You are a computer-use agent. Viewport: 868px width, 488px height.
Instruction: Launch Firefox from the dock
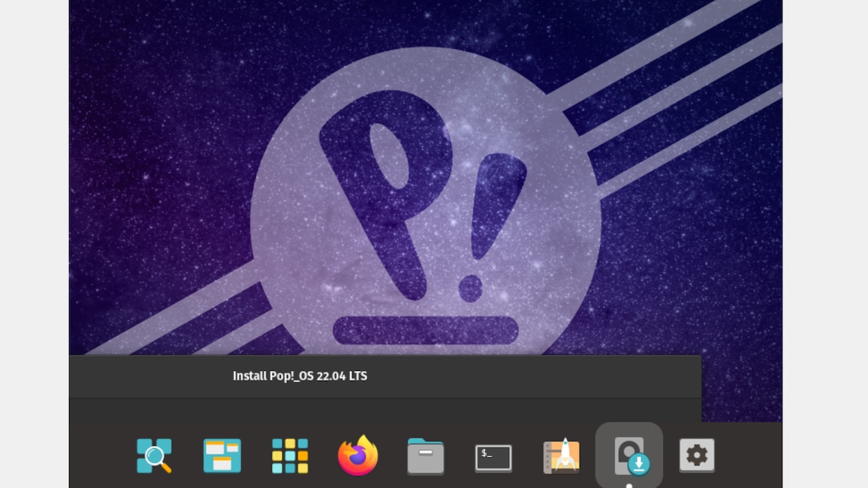point(357,455)
